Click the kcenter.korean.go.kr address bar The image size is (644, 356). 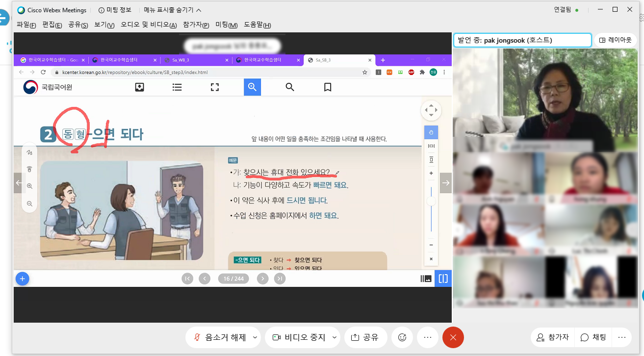[x=206, y=72]
